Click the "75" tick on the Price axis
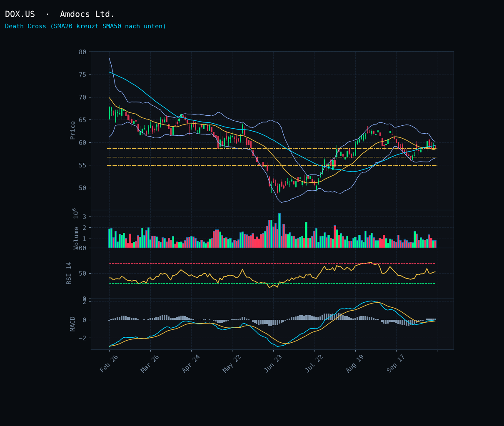 point(82,75)
